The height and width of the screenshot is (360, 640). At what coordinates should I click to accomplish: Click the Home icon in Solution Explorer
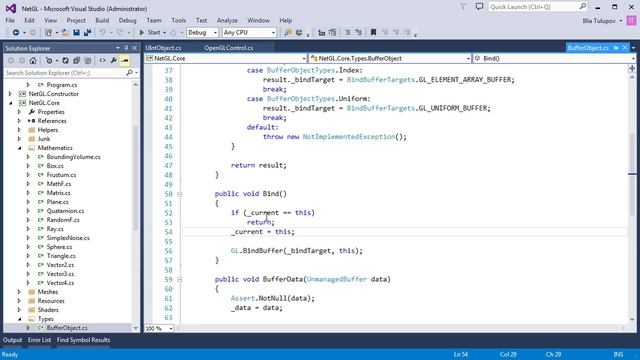33,60
